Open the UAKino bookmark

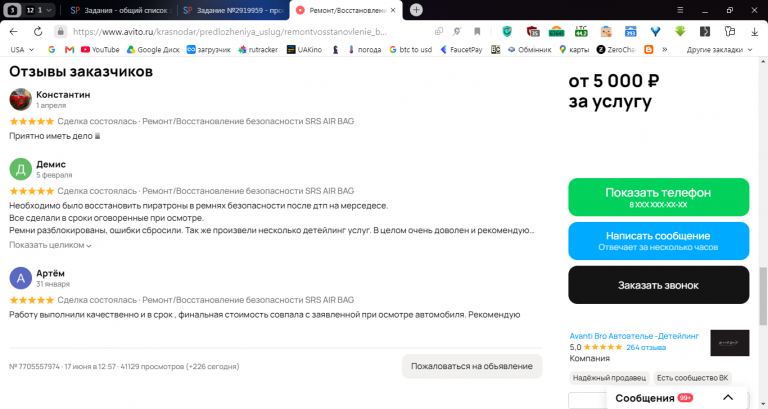pos(304,49)
